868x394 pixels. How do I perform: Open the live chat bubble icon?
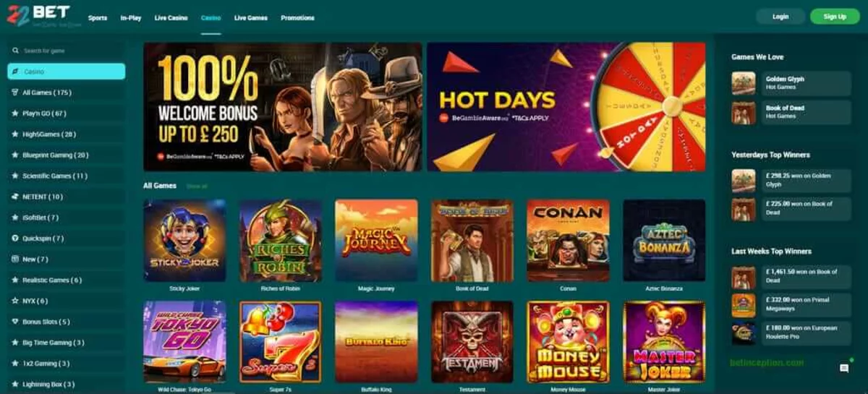844,369
